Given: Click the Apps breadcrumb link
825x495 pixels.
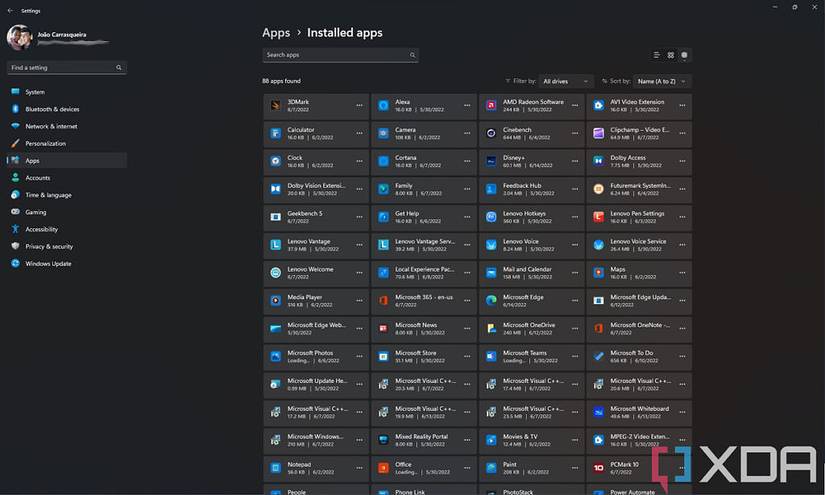Looking at the screenshot, I should pyautogui.click(x=276, y=33).
